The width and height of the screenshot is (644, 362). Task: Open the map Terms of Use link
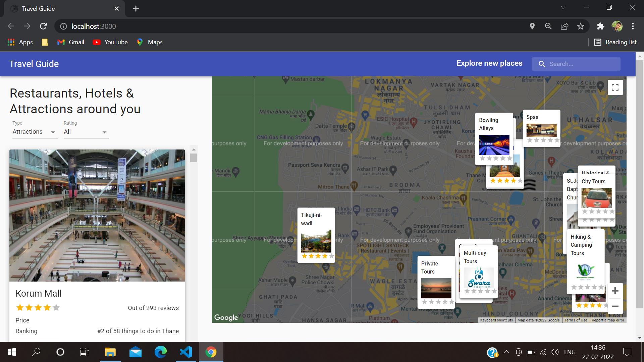pyautogui.click(x=576, y=320)
